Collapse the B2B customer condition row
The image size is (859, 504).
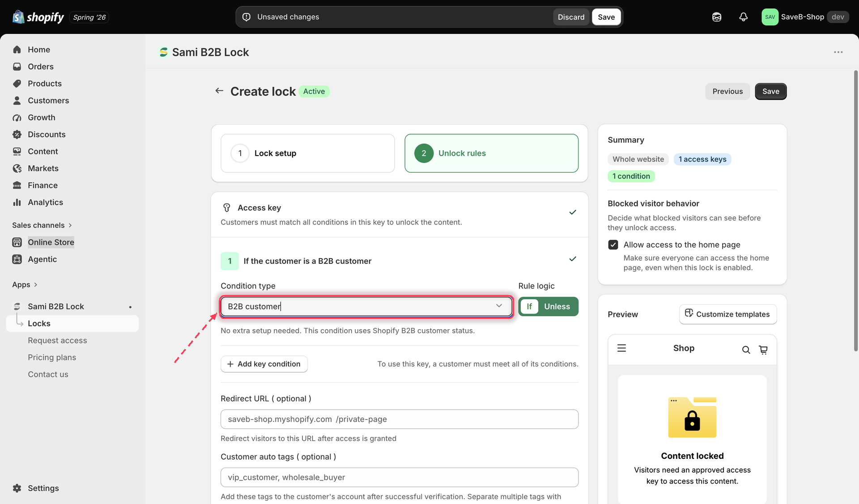572,259
